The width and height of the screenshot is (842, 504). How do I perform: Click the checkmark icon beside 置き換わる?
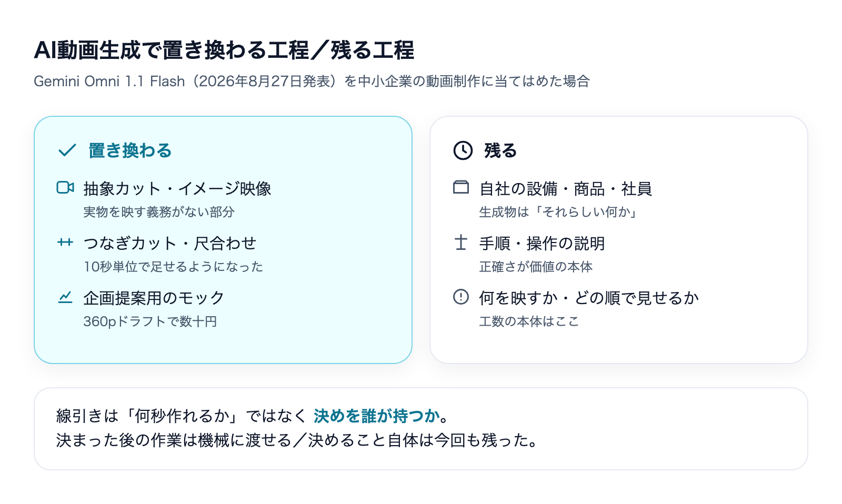(x=67, y=150)
